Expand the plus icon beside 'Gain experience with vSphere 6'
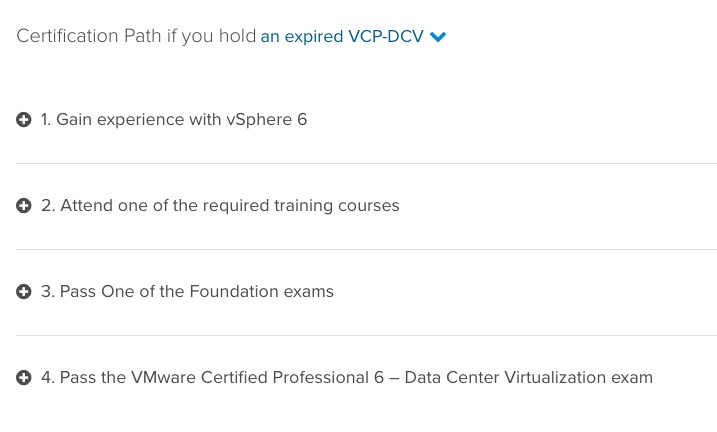 [24, 120]
